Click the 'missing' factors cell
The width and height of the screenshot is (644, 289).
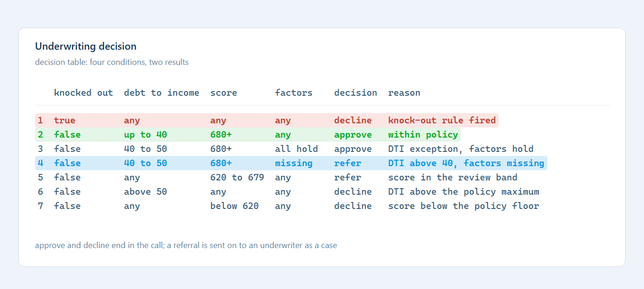tap(293, 163)
